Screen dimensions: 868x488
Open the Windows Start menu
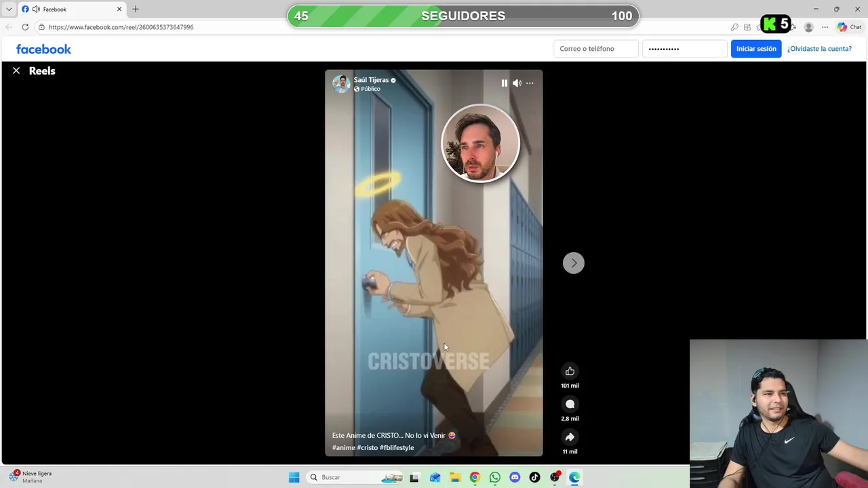(294, 477)
